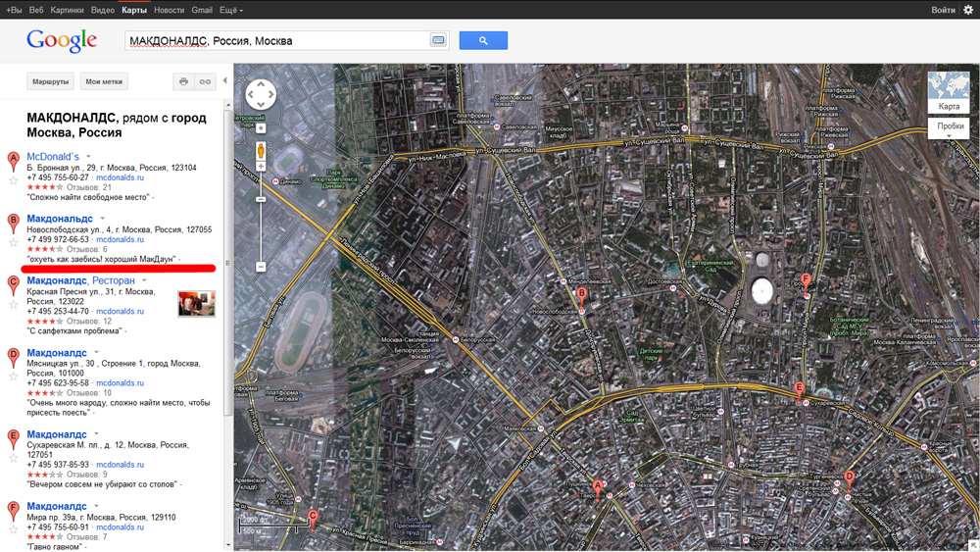Select the Street View pegman icon
Image resolution: width=980 pixels, height=552 pixels.
pos(261,151)
